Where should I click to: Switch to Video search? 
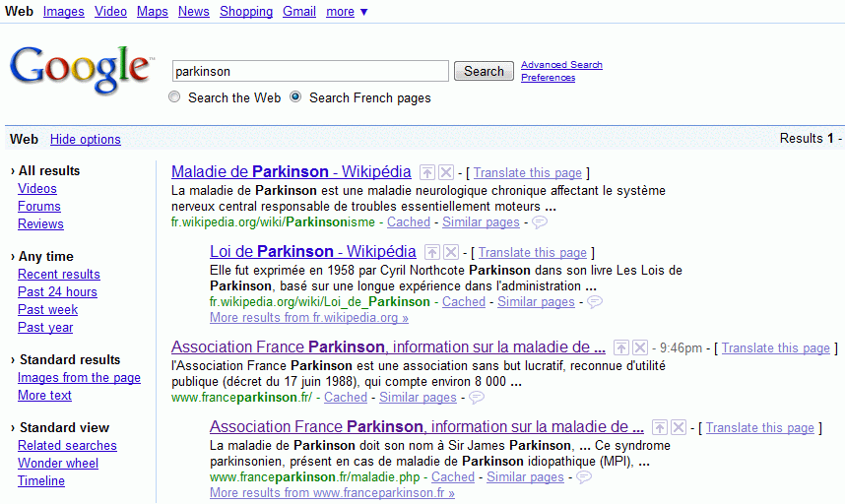[x=110, y=11]
